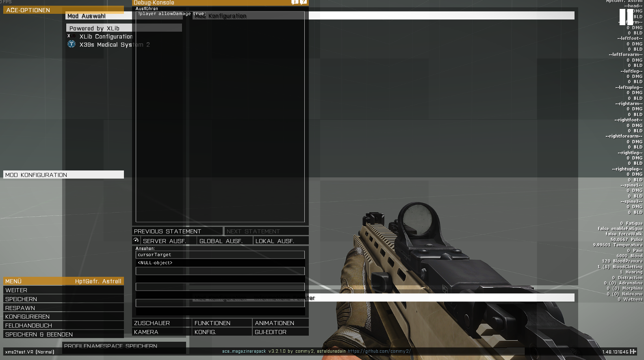Open the Kamera splendid camera
Image resolution: width=644 pixels, height=360 pixels.
[162, 332]
